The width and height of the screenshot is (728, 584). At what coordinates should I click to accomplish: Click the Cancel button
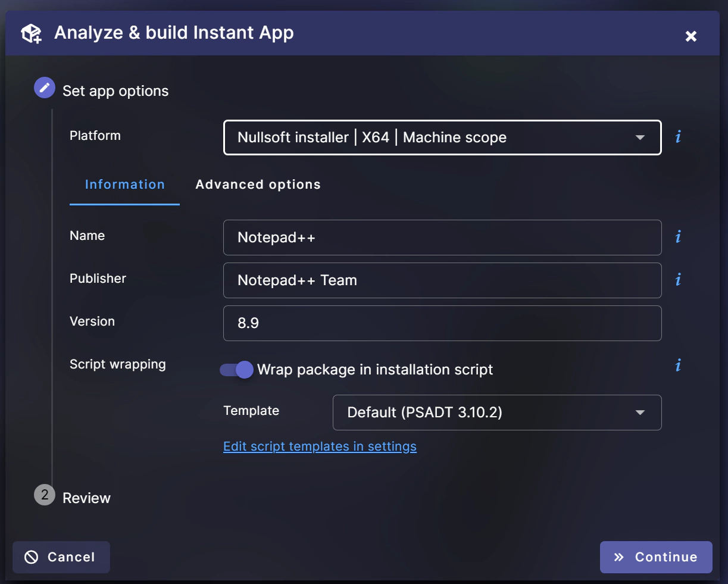tap(61, 557)
